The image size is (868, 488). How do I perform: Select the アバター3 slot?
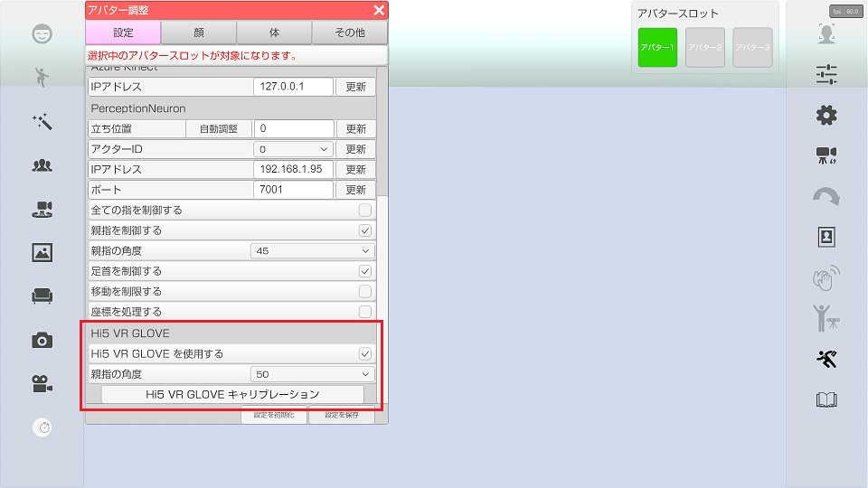pyautogui.click(x=752, y=48)
